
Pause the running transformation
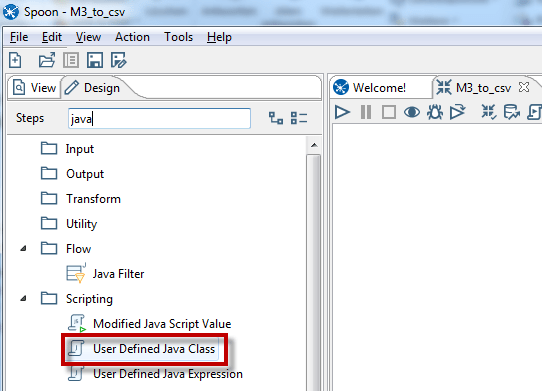(x=366, y=112)
